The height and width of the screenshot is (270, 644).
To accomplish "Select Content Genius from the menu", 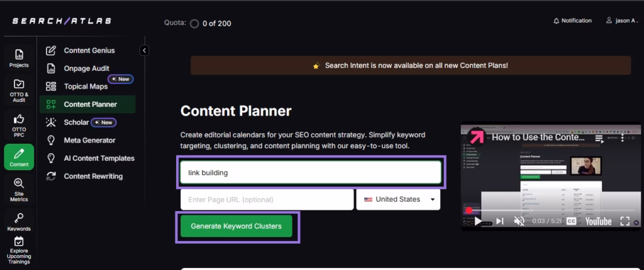I will coord(89,50).
